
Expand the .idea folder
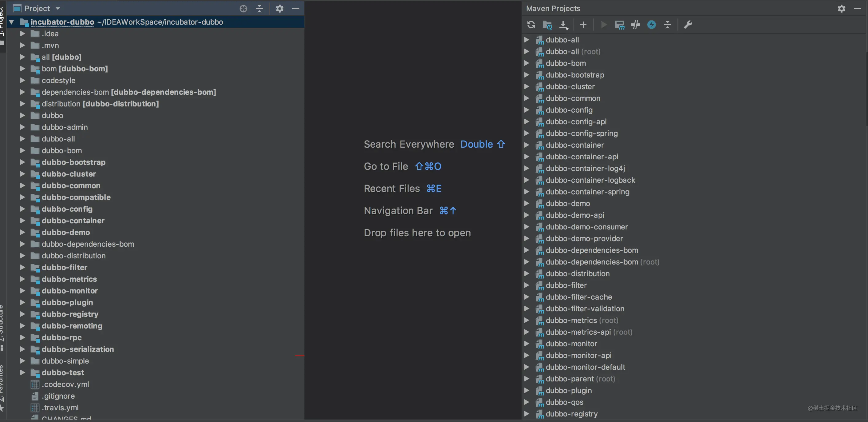22,34
